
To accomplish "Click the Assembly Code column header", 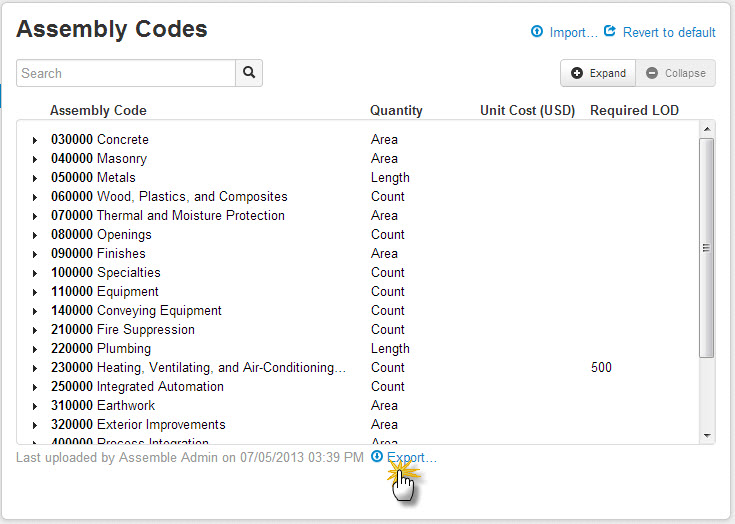I will click(x=98, y=111).
